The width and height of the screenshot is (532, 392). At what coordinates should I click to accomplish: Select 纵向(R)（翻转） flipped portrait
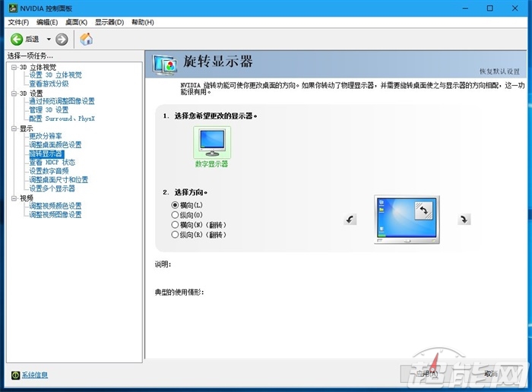tap(175, 235)
